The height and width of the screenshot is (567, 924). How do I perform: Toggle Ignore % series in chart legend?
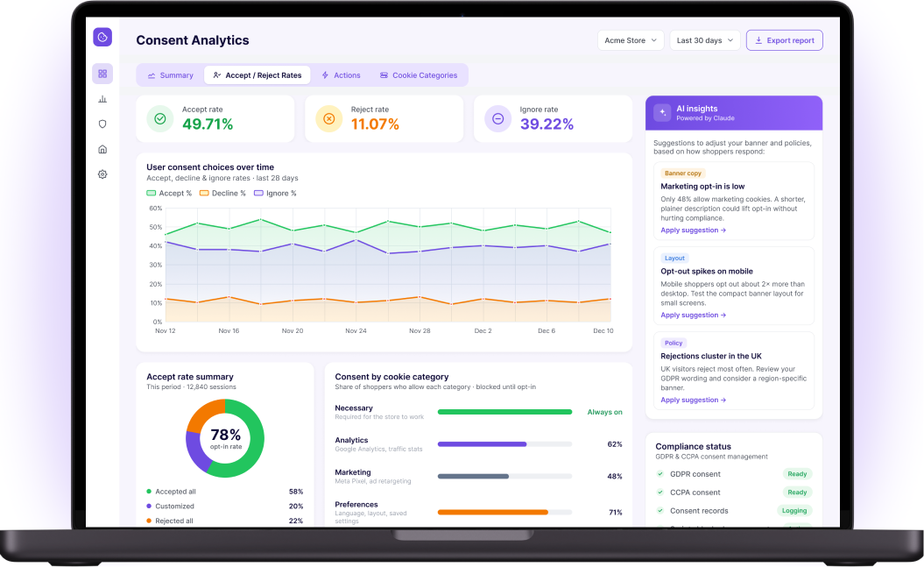(x=275, y=194)
